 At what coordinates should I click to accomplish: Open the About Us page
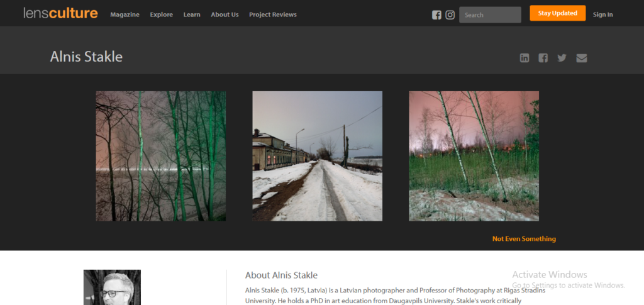tap(225, 14)
